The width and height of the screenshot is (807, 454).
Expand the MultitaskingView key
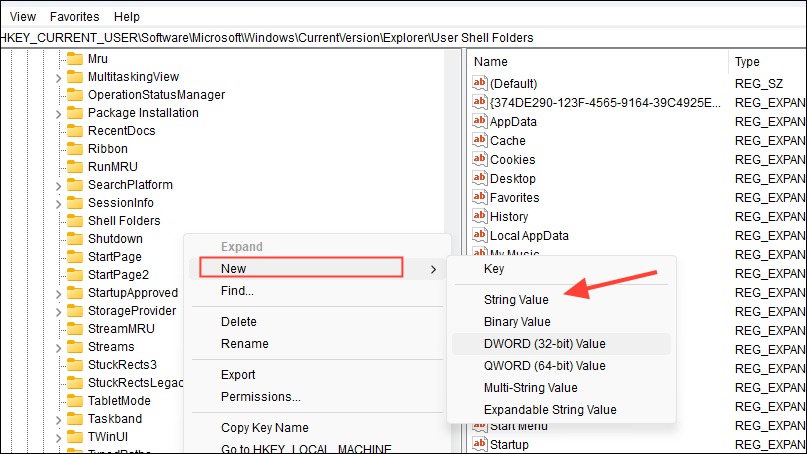tap(58, 78)
